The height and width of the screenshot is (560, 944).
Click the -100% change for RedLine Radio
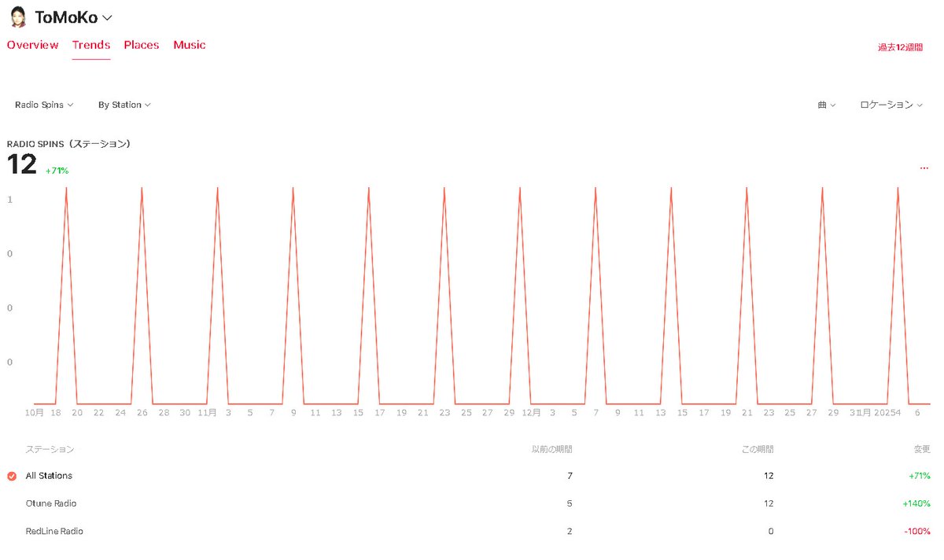918,531
